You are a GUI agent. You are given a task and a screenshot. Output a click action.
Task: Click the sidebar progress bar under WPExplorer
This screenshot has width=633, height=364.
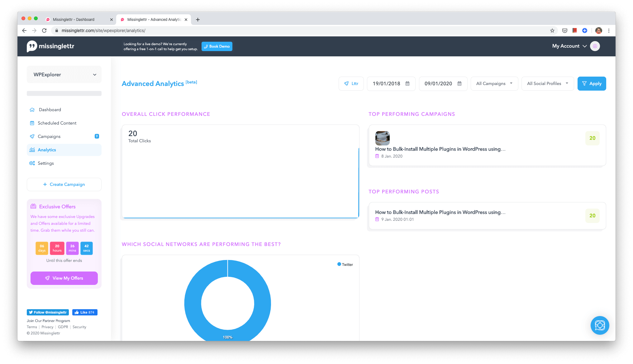pyautogui.click(x=64, y=93)
